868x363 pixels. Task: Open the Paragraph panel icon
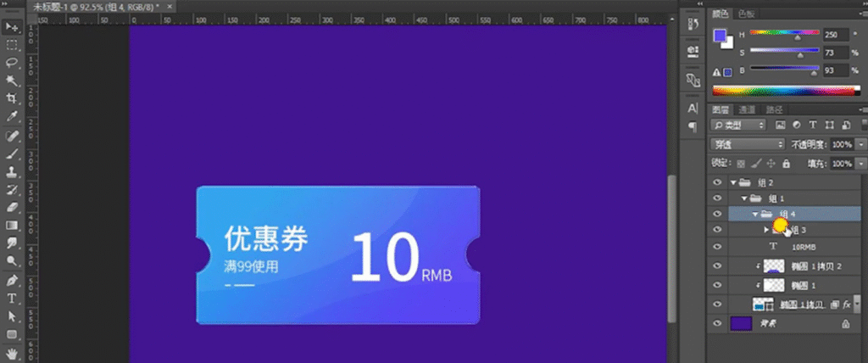tap(693, 127)
